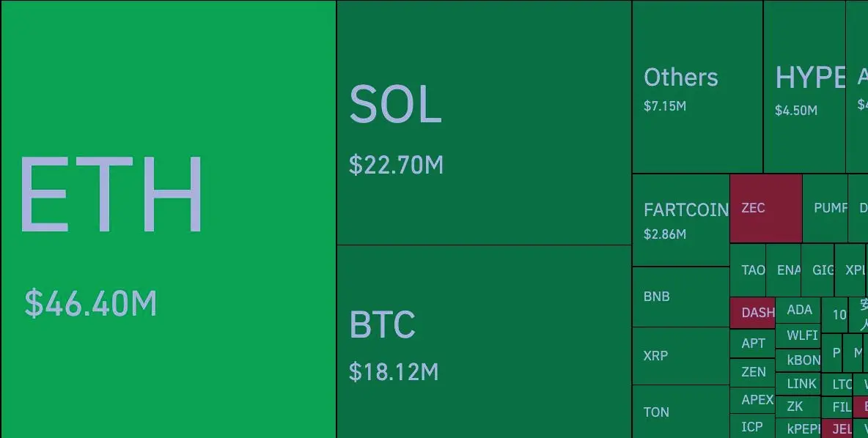Image resolution: width=868 pixels, height=438 pixels.
Task: Click the APT tile
Action: tap(752, 344)
